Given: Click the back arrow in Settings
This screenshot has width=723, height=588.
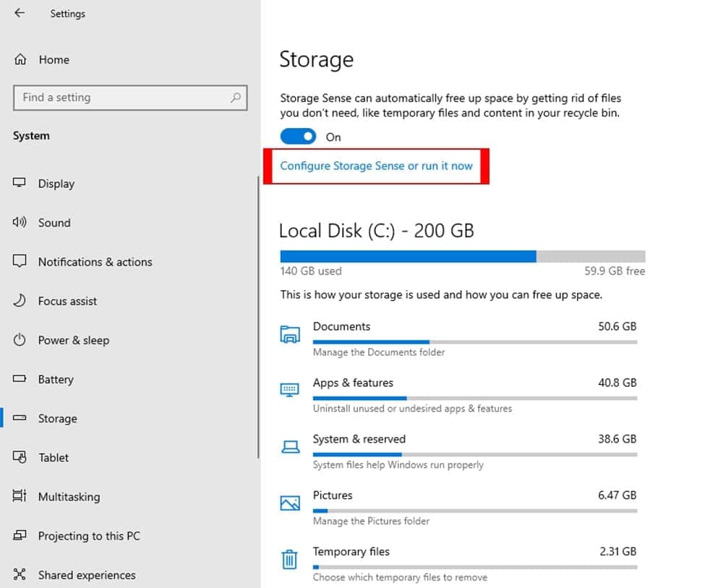Looking at the screenshot, I should click(x=20, y=13).
